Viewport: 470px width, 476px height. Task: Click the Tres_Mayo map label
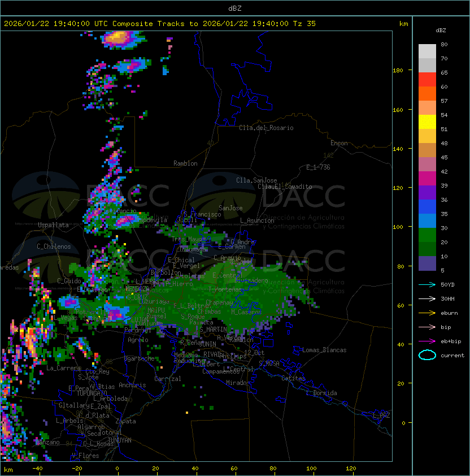click(187, 239)
